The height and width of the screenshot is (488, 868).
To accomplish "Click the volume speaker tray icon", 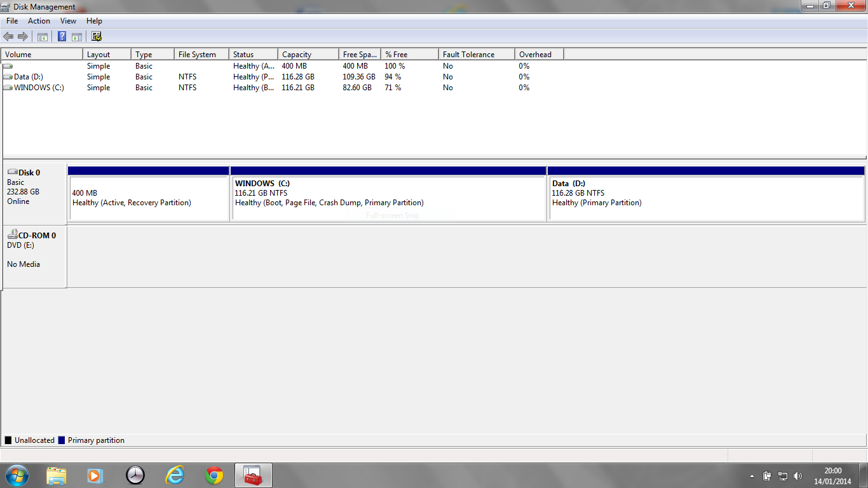I will click(798, 475).
